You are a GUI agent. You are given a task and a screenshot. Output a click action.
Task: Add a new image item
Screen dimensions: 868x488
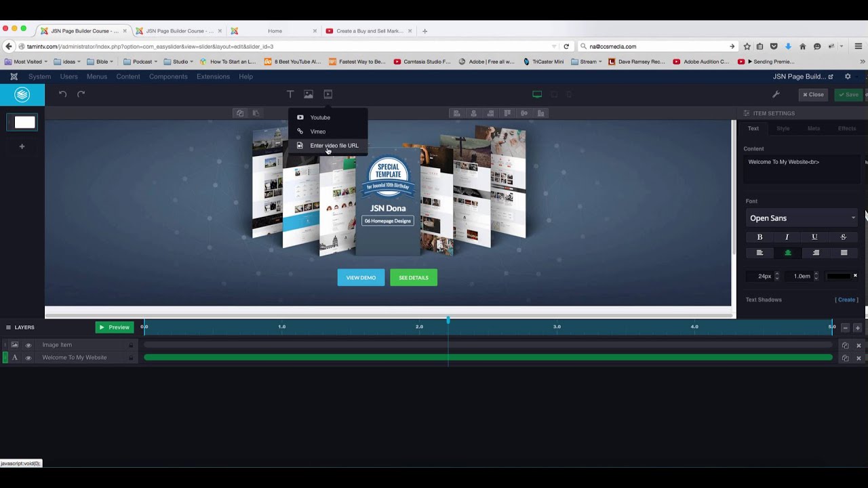(309, 94)
